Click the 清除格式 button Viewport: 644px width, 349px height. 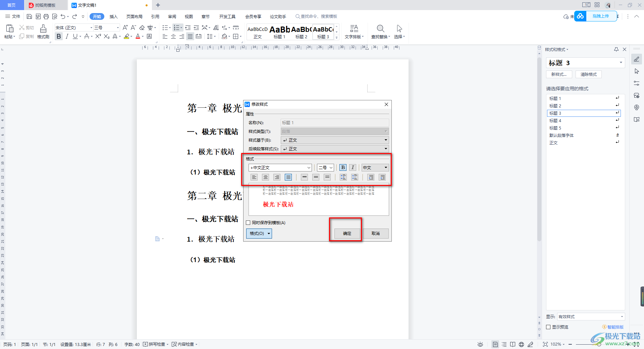pos(589,74)
